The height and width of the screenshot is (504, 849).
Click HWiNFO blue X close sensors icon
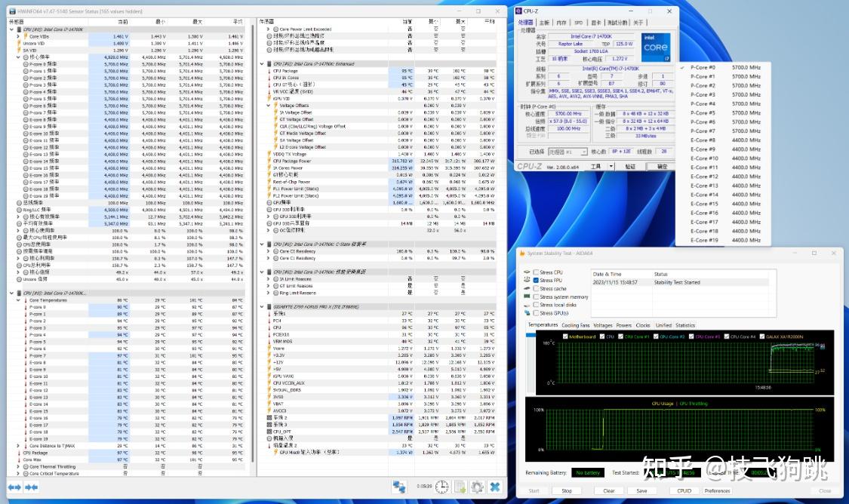[x=495, y=487]
